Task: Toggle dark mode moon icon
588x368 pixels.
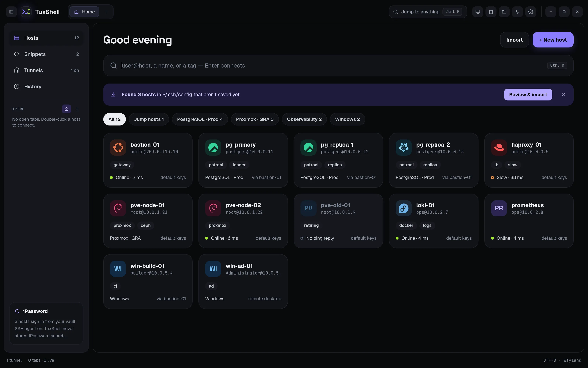Action: click(x=517, y=12)
